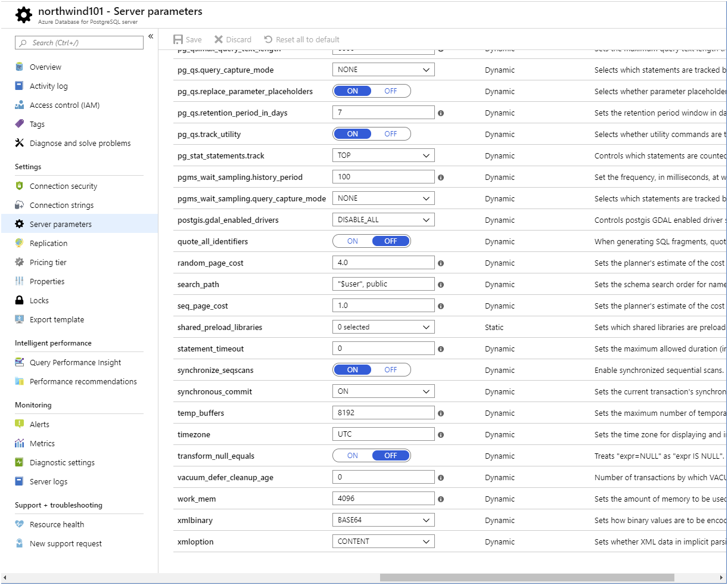This screenshot has width=728, height=585.
Task: Click the New support request icon
Action: (x=20, y=543)
